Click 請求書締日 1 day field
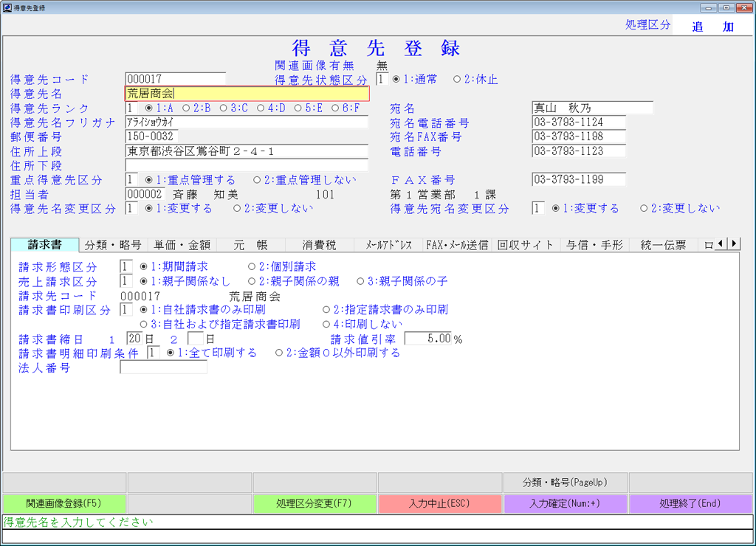Image resolution: width=756 pixels, height=546 pixels. point(134,338)
